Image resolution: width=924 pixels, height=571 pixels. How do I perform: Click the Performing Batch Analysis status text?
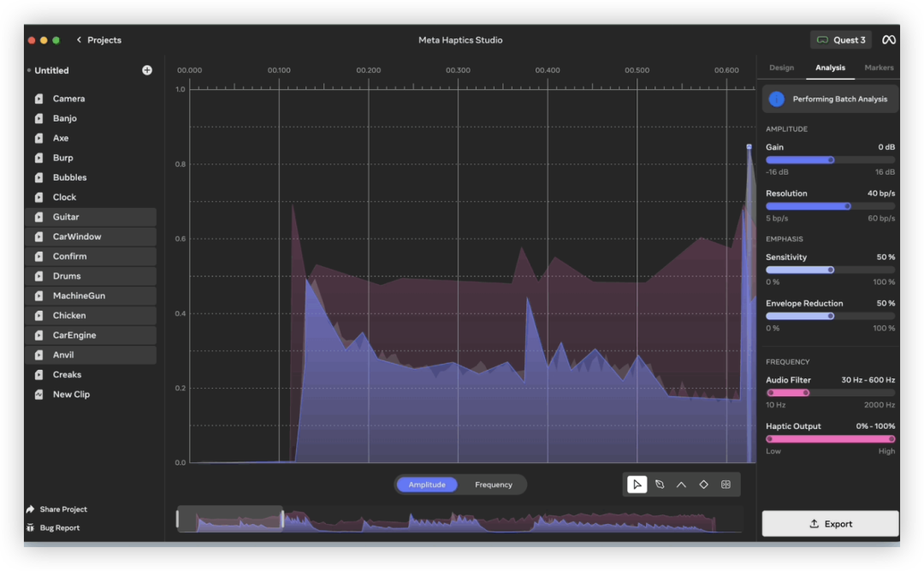pos(840,99)
